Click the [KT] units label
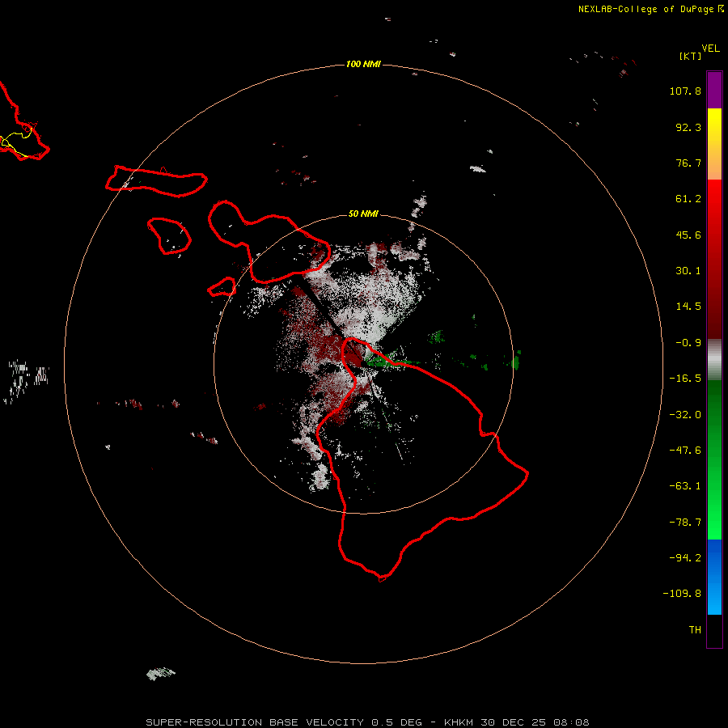Viewport: 728px width, 728px height. coord(691,56)
